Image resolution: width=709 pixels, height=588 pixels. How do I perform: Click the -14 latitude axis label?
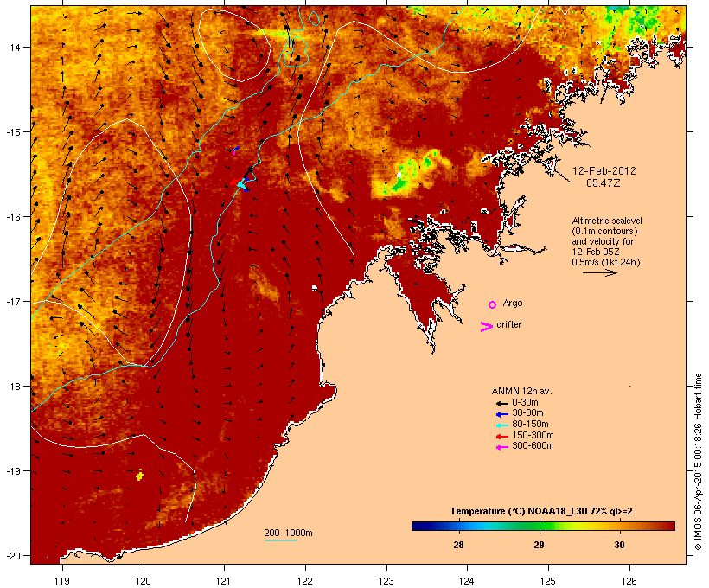click(x=12, y=47)
